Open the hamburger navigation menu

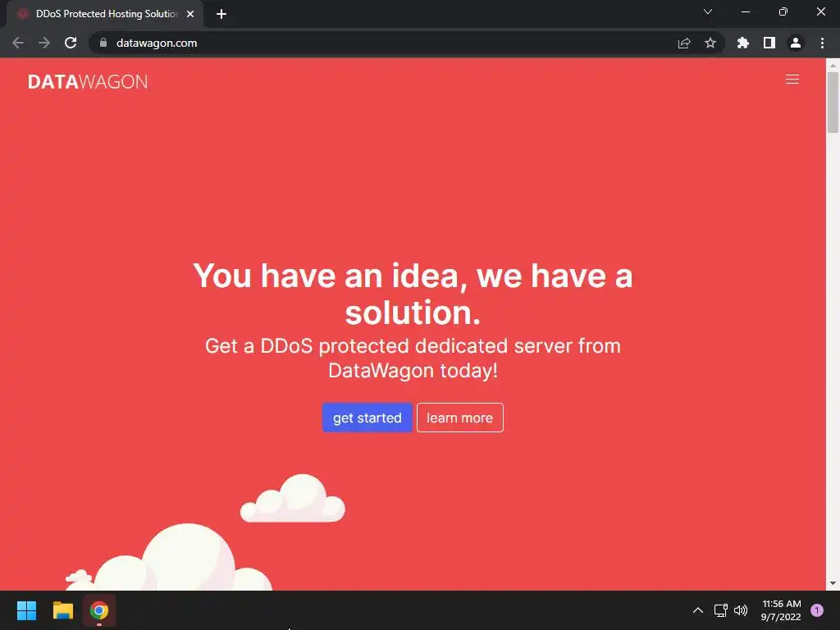[792, 80]
